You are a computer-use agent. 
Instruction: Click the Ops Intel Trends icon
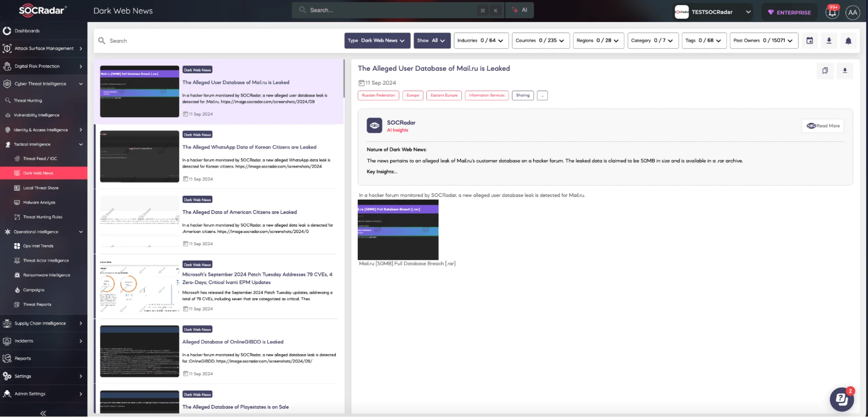click(x=17, y=246)
